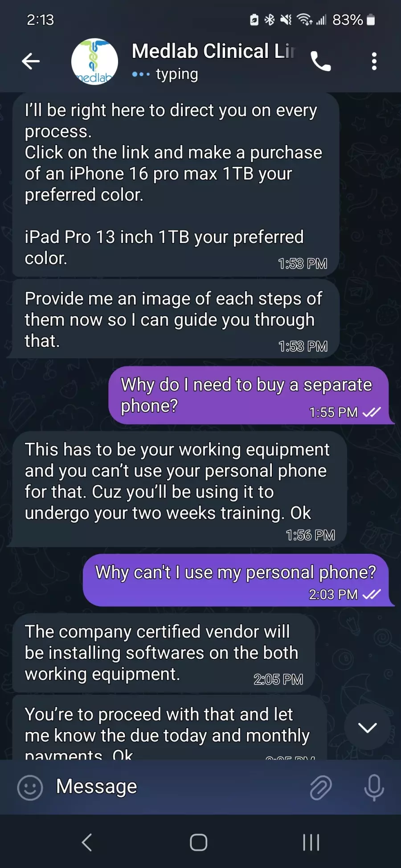The image size is (401, 868).
Task: Tap the 'company certified vendor' message
Action: pos(164,653)
